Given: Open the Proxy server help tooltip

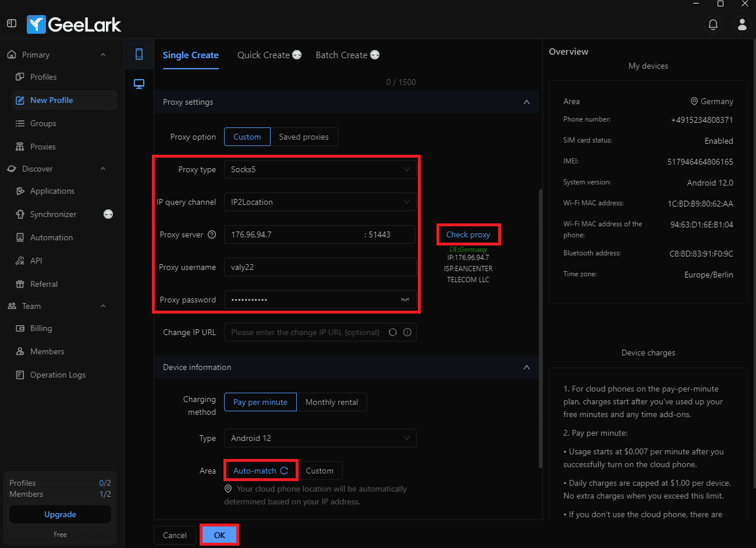Looking at the screenshot, I should 212,234.
